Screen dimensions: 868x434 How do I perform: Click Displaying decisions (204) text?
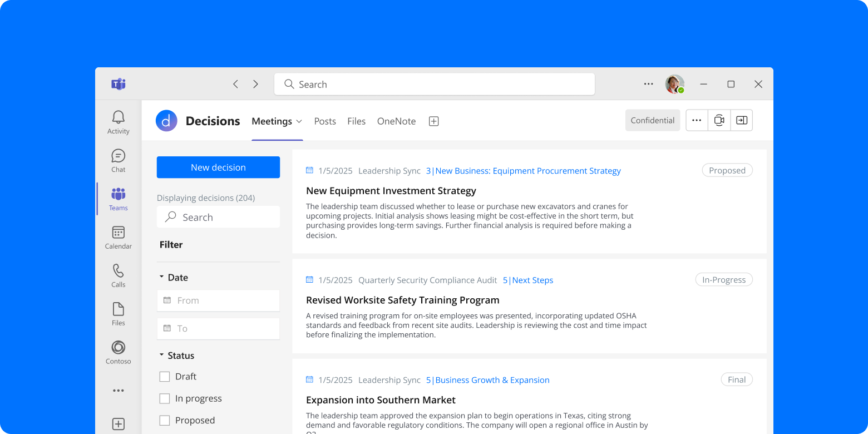206,198
